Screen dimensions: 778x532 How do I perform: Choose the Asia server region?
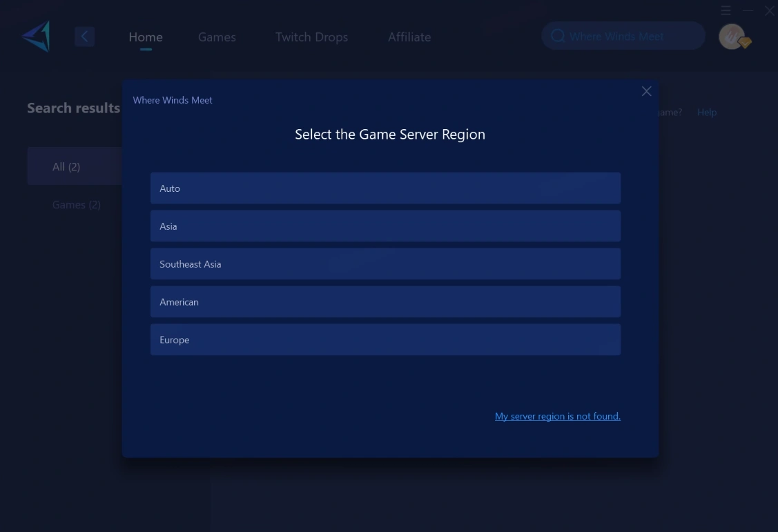coord(385,226)
